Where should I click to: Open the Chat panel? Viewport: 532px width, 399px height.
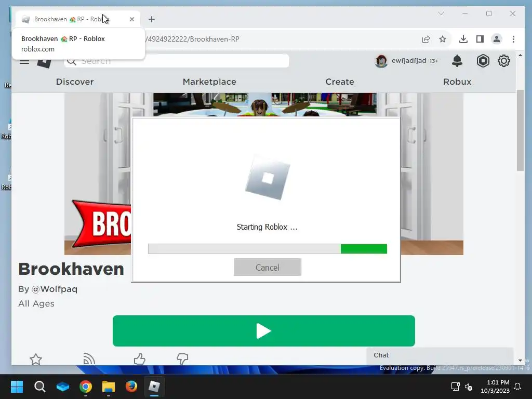click(440, 355)
